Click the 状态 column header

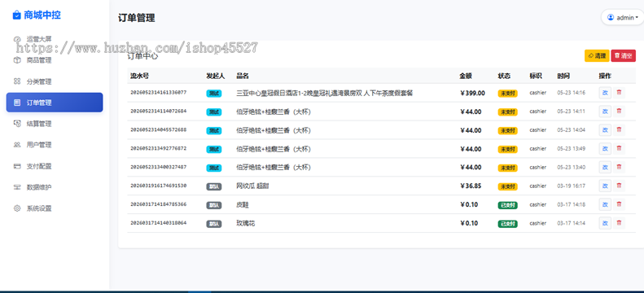(x=504, y=76)
